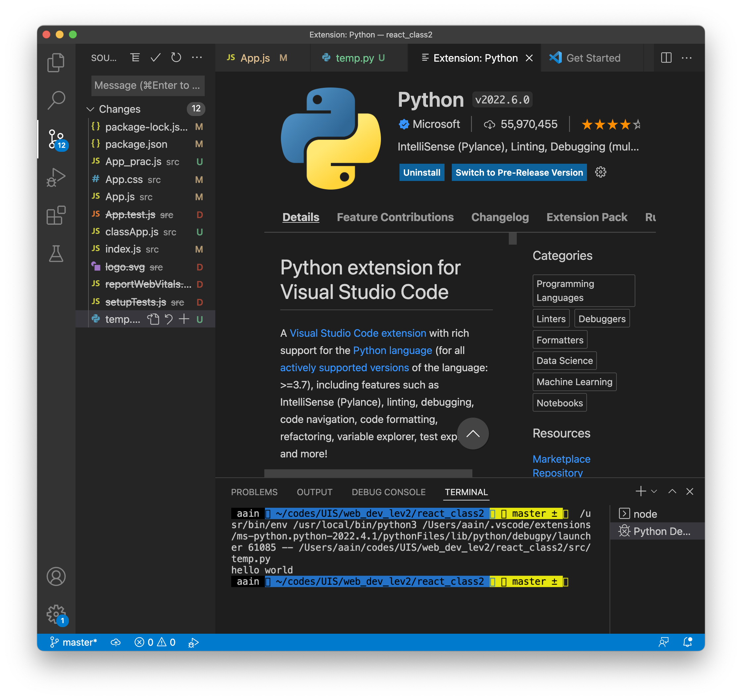This screenshot has width=742, height=700.
Task: Open the Marketplace resource link
Action: pyautogui.click(x=561, y=459)
